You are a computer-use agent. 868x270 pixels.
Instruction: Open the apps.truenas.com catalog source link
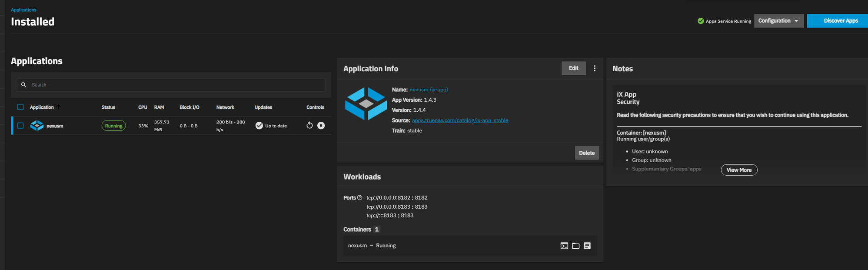click(460, 120)
